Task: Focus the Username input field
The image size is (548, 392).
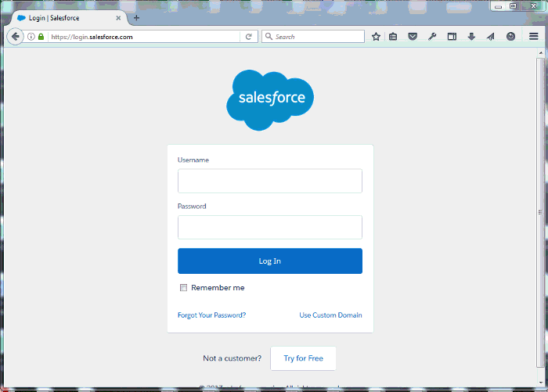Action: (x=269, y=181)
